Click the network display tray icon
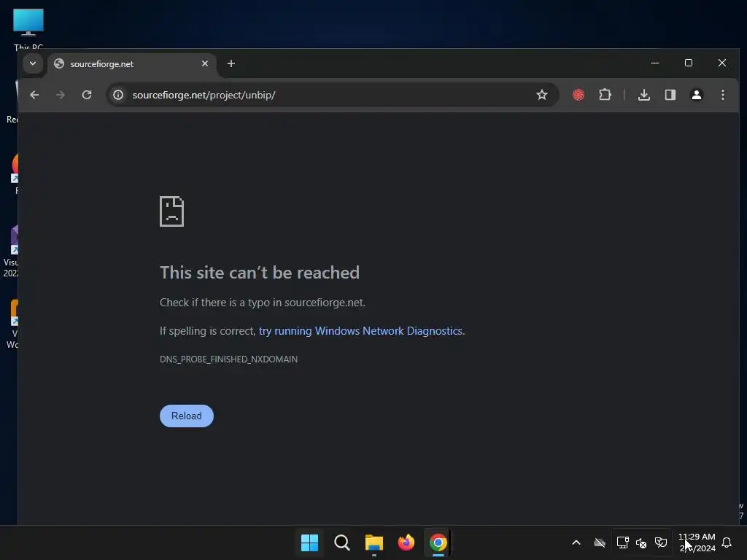Image resolution: width=747 pixels, height=560 pixels. (622, 542)
